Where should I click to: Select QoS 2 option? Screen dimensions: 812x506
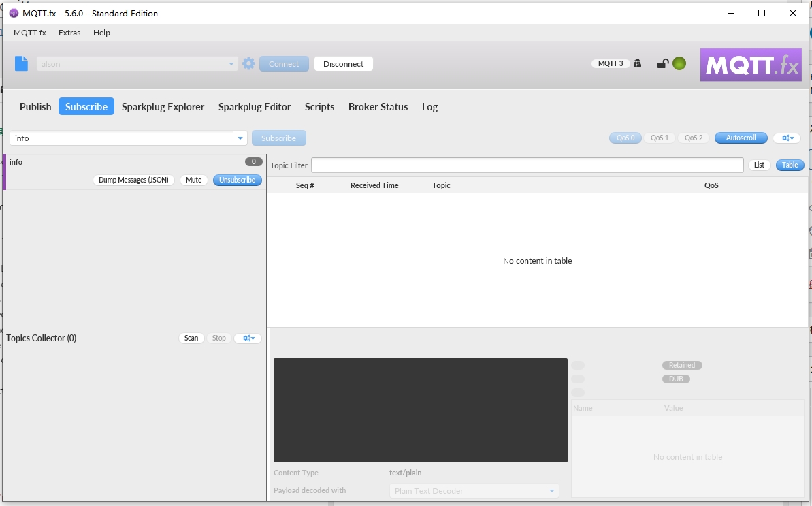[694, 138]
